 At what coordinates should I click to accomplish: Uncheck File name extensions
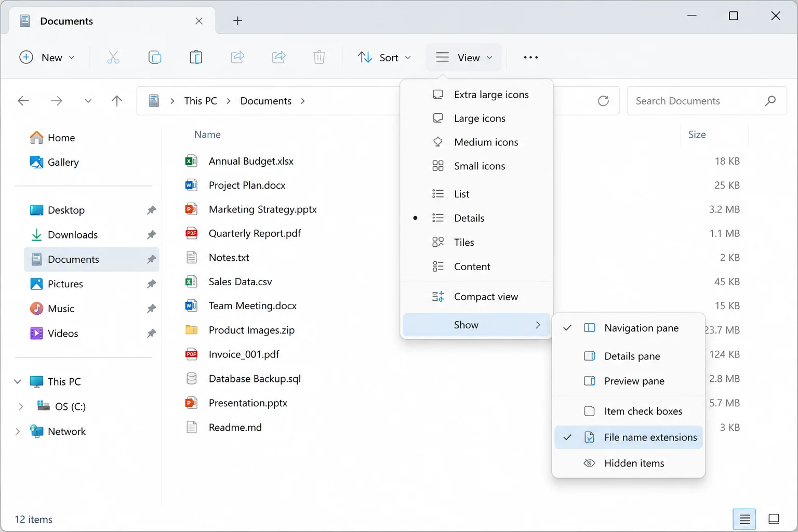(x=629, y=437)
